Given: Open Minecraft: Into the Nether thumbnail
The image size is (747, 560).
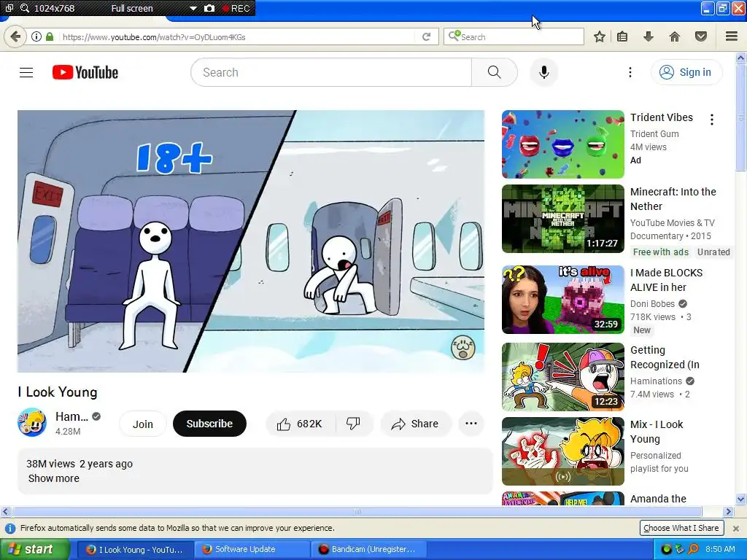Looking at the screenshot, I should click(562, 219).
